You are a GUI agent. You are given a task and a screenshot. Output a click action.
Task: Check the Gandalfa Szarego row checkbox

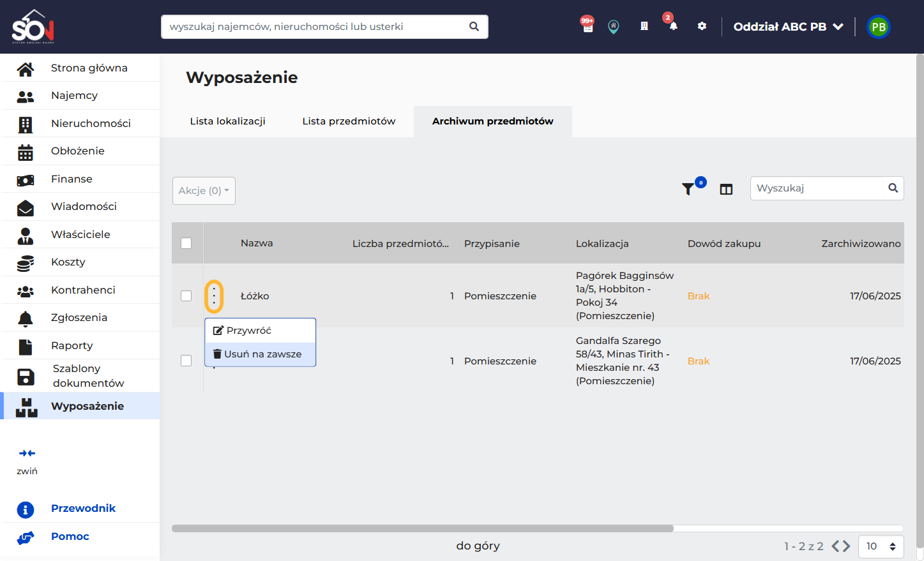(186, 361)
